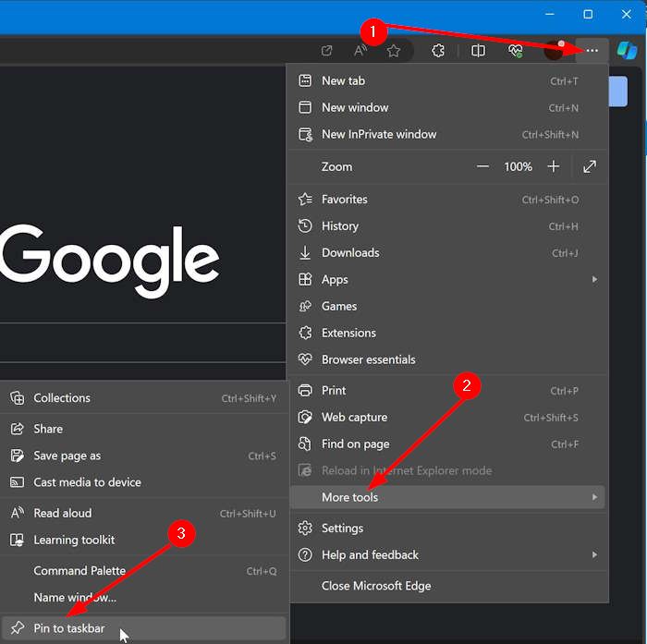The image size is (647, 644).
Task: Choose Print from the menu
Action: point(447,390)
